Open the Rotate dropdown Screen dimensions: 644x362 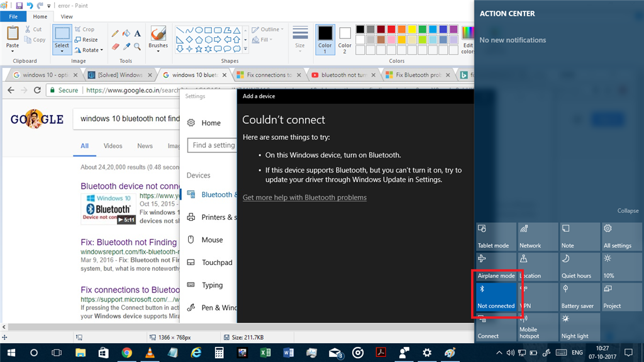point(89,50)
